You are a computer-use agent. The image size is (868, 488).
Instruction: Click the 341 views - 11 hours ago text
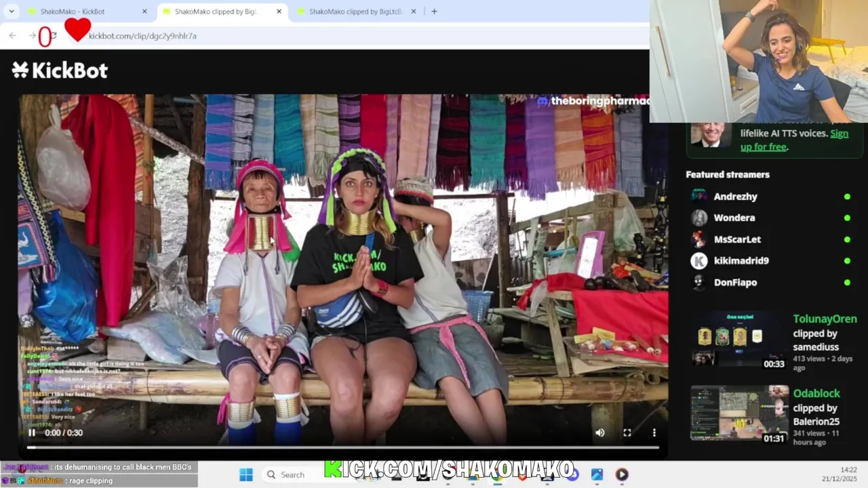818,438
